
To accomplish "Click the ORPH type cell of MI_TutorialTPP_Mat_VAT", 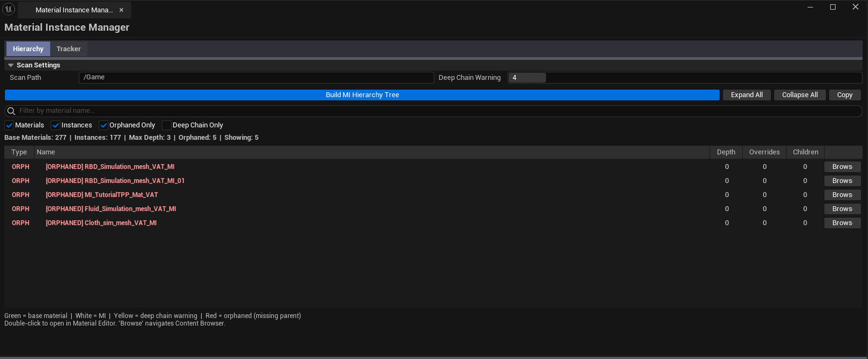I will click(x=21, y=195).
